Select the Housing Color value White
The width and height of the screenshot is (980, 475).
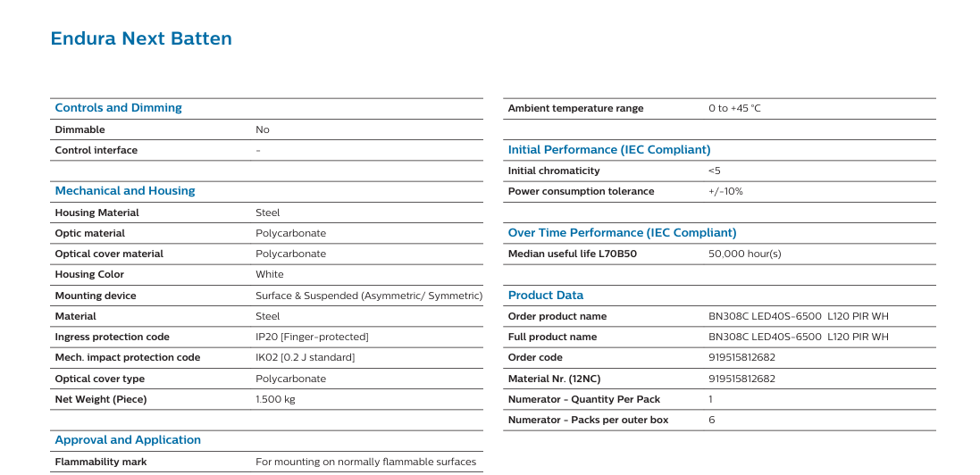click(x=269, y=275)
